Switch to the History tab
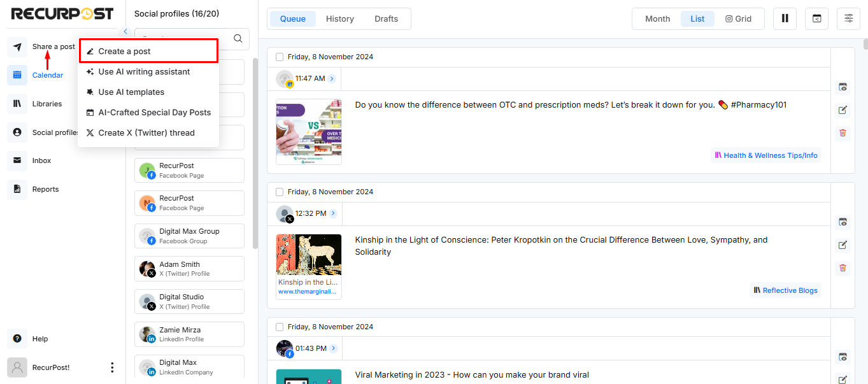 pos(340,19)
